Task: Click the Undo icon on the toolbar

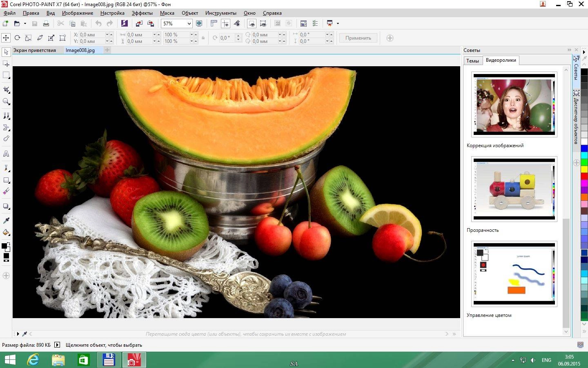Action: [98, 23]
